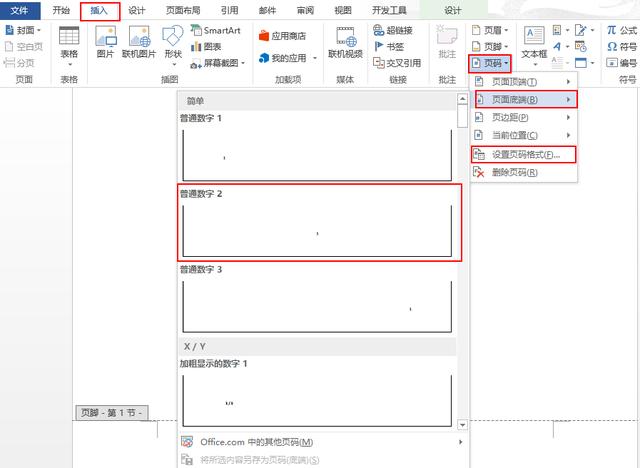Open the 形状 shapes gallery
The height and width of the screenshot is (468, 640).
coord(173,46)
